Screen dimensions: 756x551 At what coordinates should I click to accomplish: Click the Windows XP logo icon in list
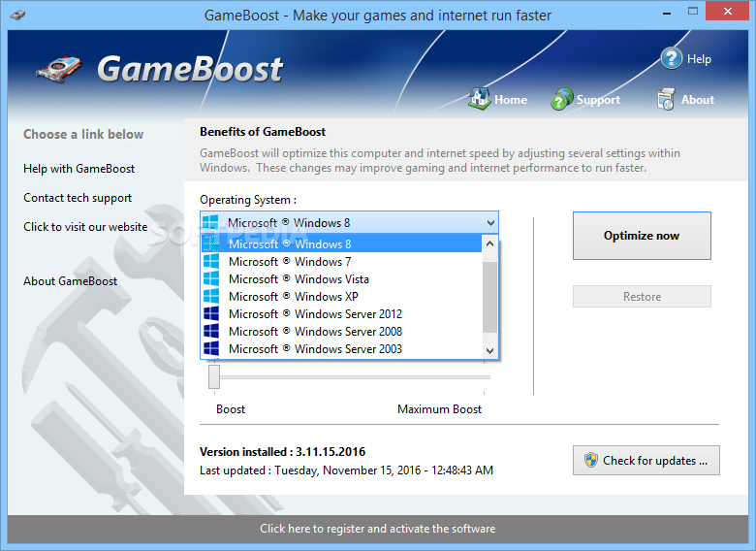pos(211,296)
